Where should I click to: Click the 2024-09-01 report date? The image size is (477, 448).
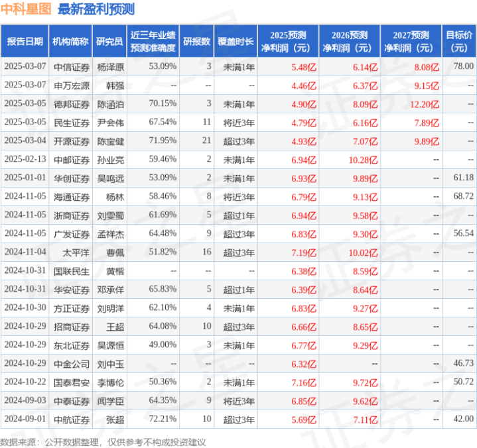click(25, 419)
